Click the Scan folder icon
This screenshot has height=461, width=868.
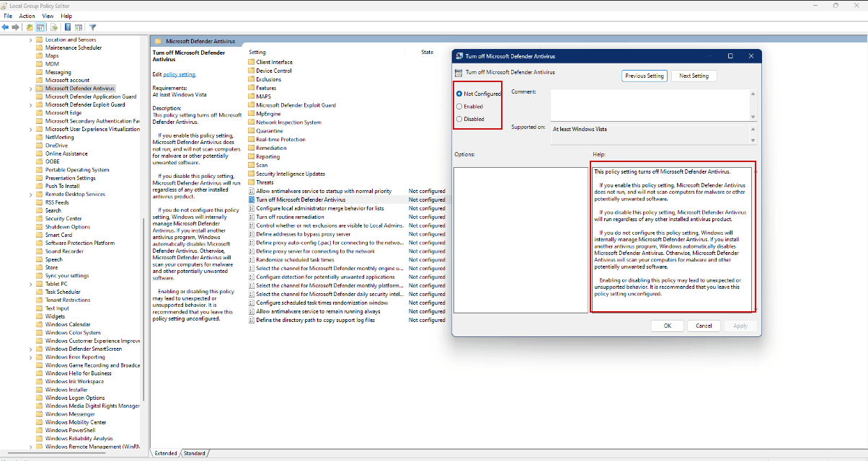(x=252, y=165)
